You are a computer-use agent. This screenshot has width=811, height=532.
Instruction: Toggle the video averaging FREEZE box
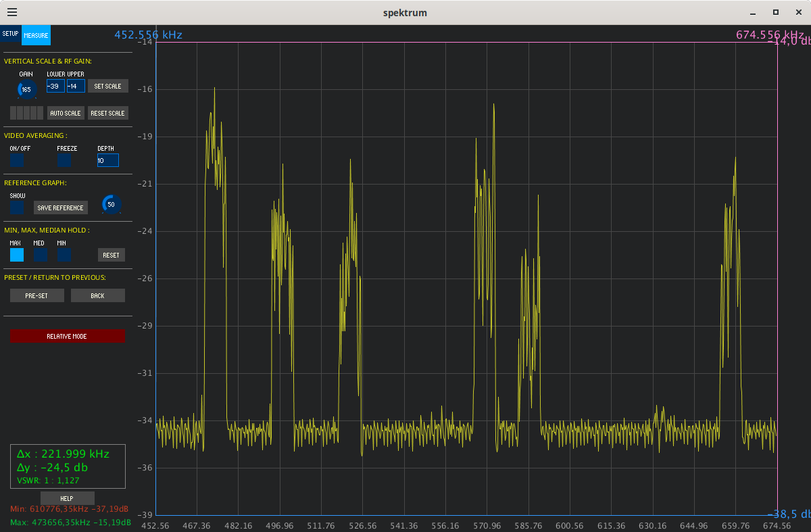(64, 160)
